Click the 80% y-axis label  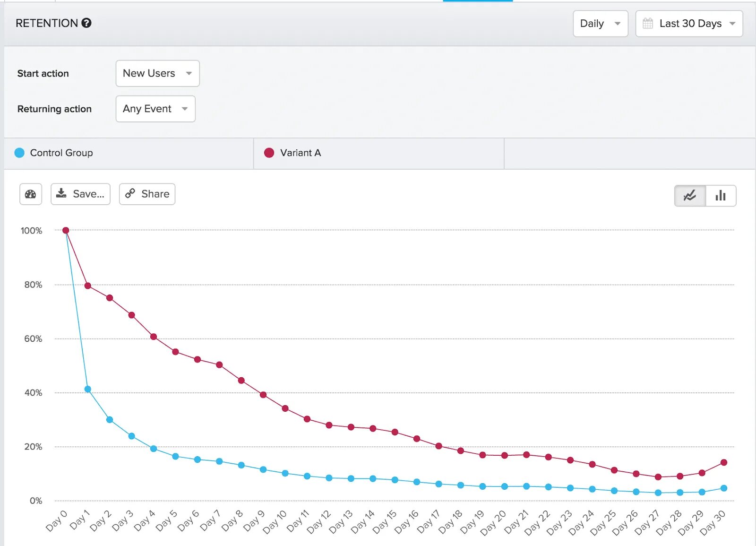[x=33, y=285]
